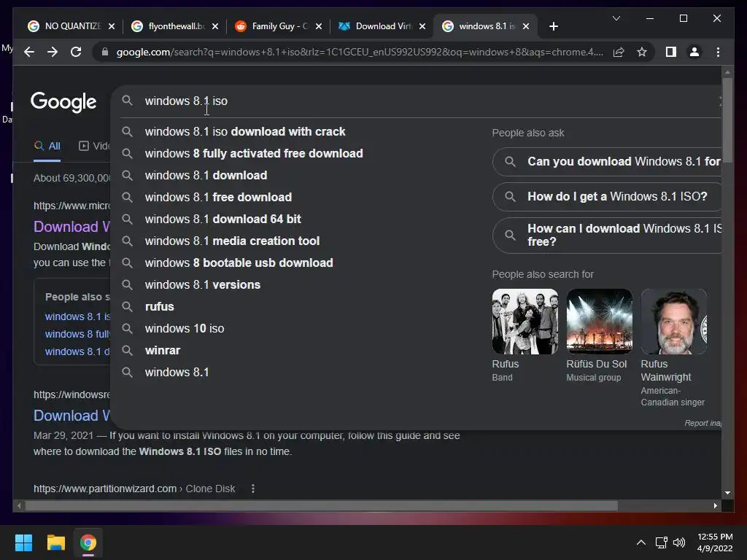
Task: Select the All results tab
Action: 47,146
